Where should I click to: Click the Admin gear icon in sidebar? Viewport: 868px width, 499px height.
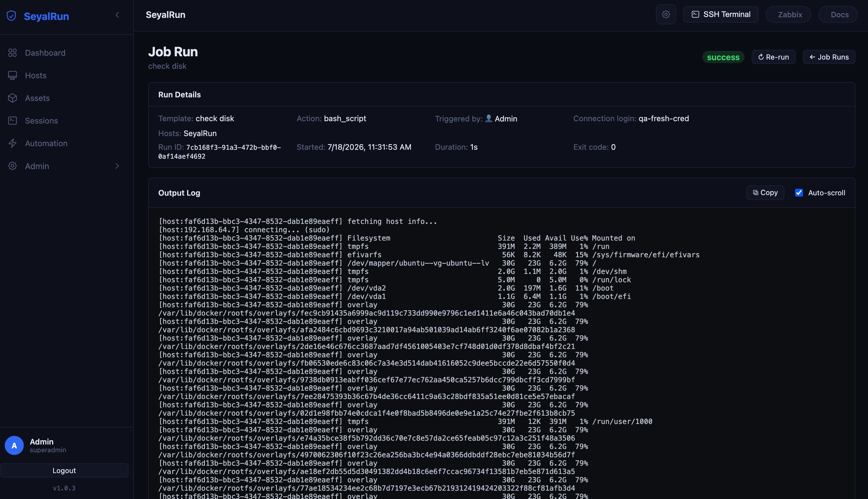12,166
